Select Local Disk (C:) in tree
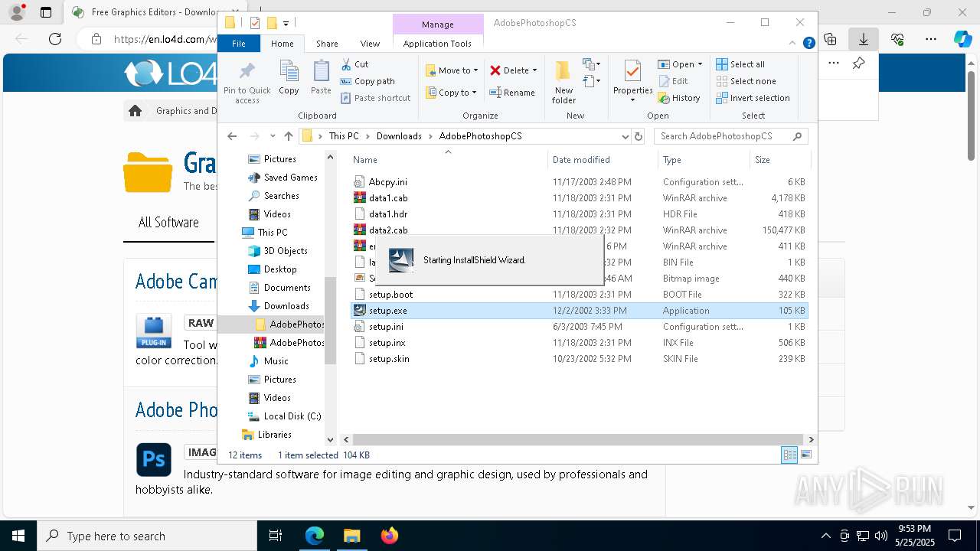Screen dimensions: 980x551 (292, 416)
